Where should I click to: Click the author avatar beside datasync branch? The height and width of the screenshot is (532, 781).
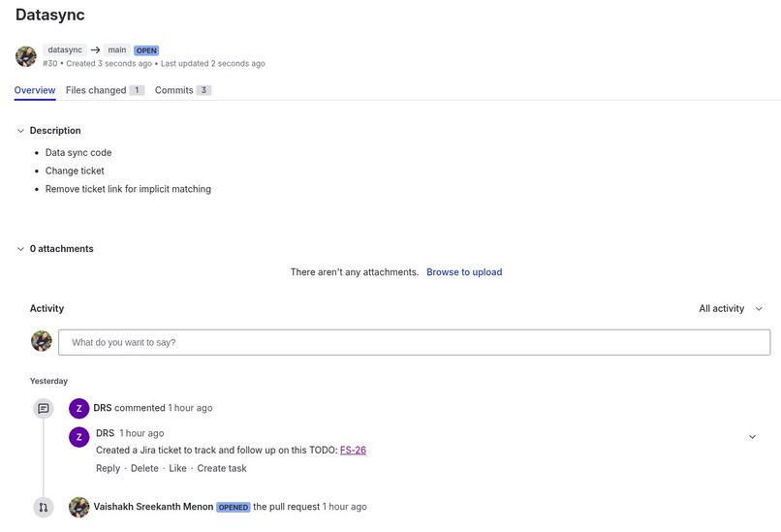pos(26,56)
